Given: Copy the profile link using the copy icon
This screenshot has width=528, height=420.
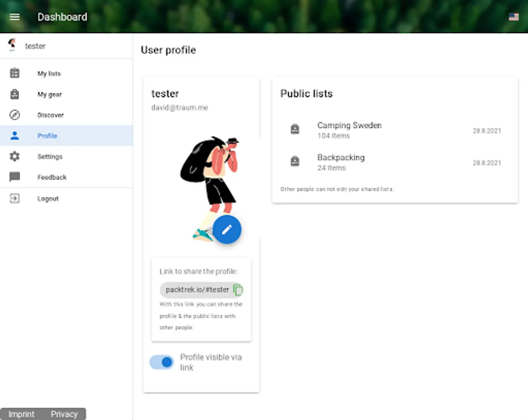Looking at the screenshot, I should click(x=237, y=290).
